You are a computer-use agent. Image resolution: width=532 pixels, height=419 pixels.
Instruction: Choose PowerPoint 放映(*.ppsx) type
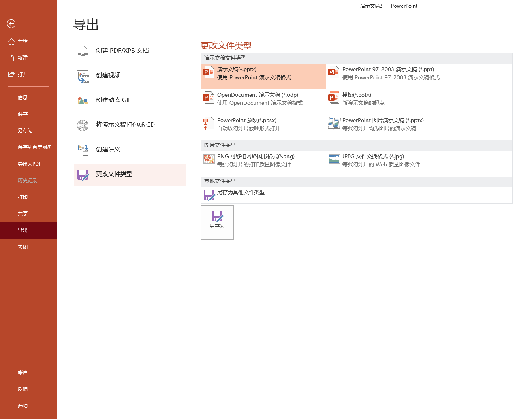point(263,128)
